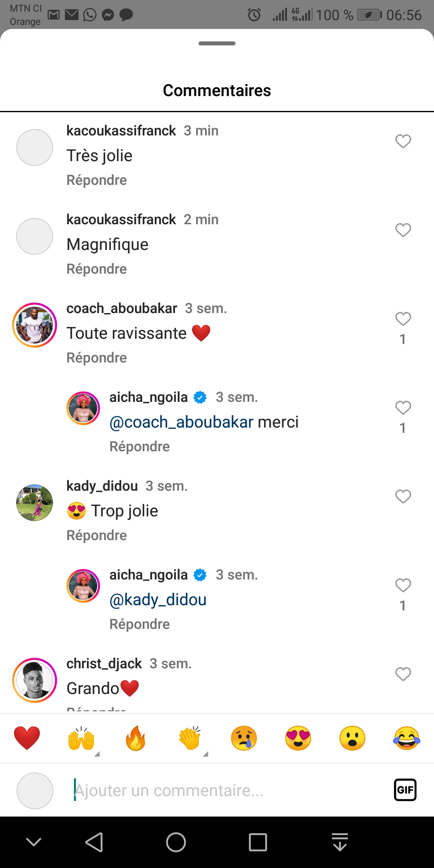Insert the surprised face emoji
The height and width of the screenshot is (868, 434).
(352, 738)
